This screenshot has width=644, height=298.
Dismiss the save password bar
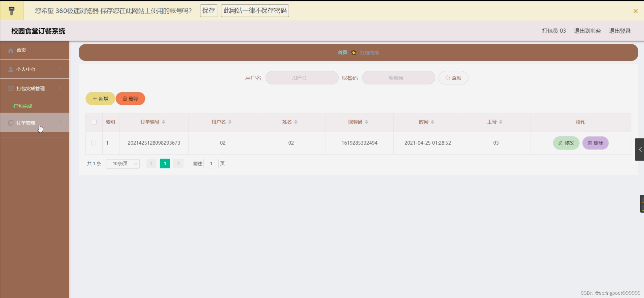(635, 11)
